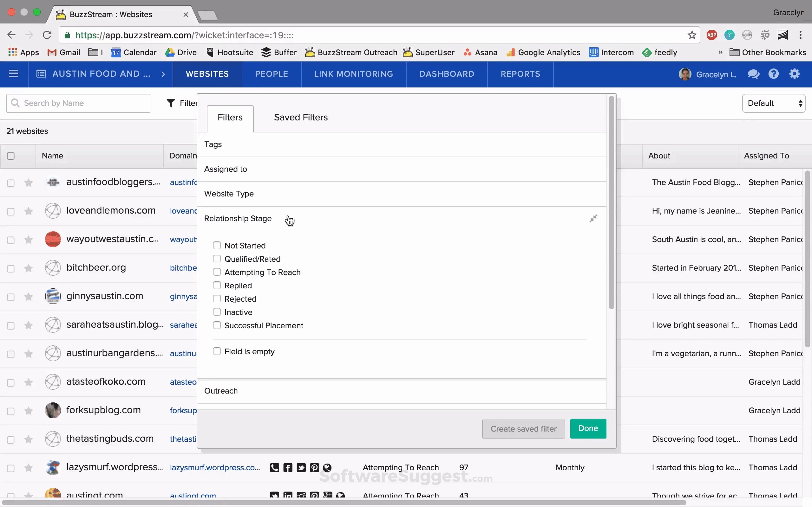This screenshot has width=812, height=507.
Task: Check the Replied relationship stage filter
Action: tap(217, 285)
